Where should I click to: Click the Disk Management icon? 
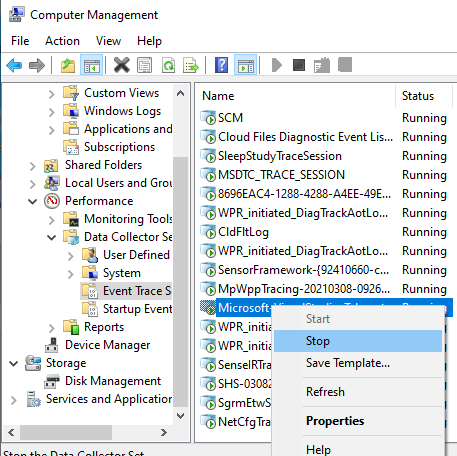(52, 381)
